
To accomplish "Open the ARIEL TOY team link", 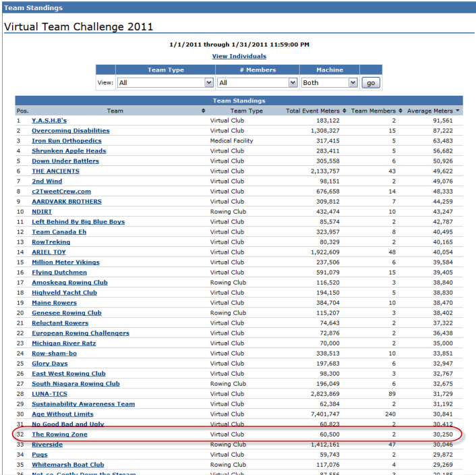I will pyautogui.click(x=49, y=252).
